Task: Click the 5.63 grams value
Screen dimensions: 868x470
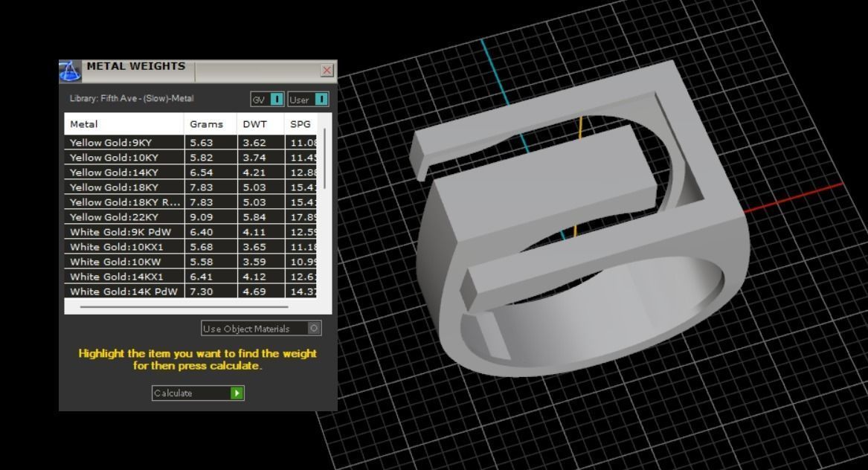Action: tap(202, 142)
